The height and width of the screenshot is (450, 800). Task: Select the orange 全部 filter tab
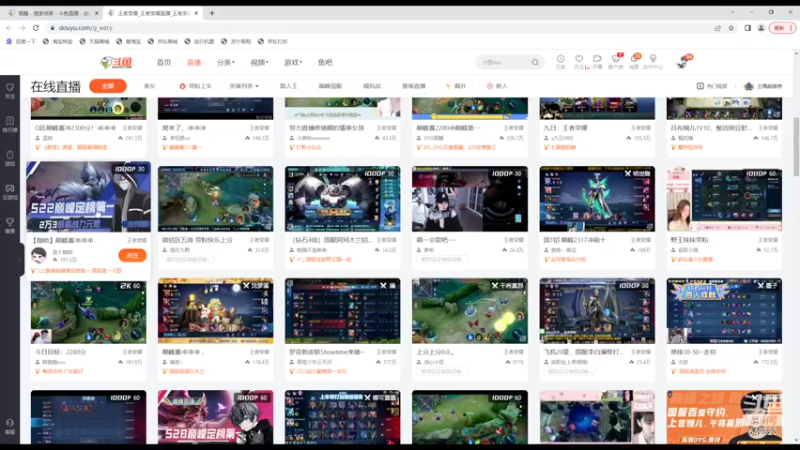(x=108, y=86)
